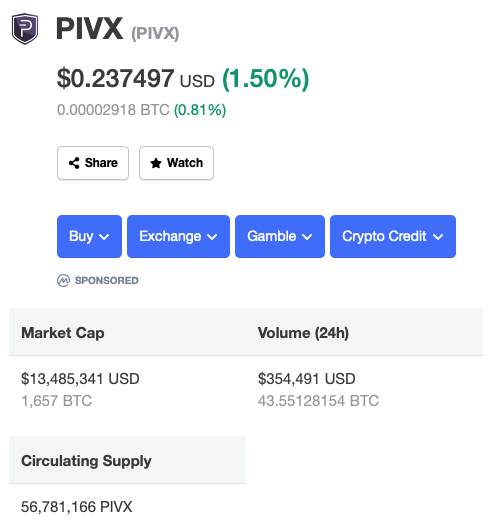Click the Share button label
Viewport: 490px width, 532px height.
click(x=101, y=163)
